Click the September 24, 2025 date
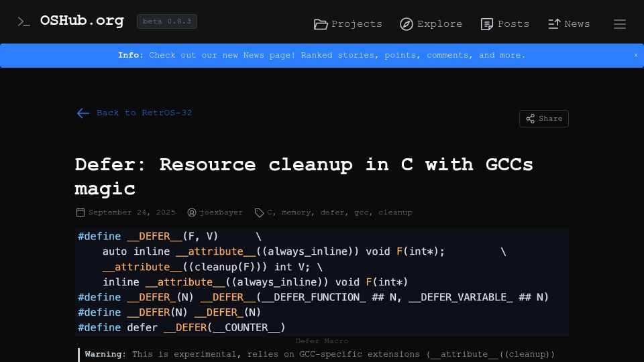The image size is (644, 362). click(x=132, y=213)
